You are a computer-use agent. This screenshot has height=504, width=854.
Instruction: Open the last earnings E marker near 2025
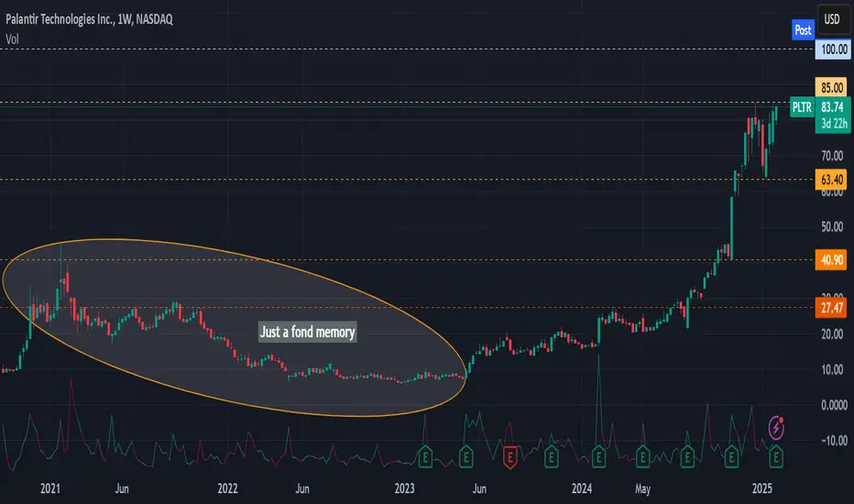776,457
